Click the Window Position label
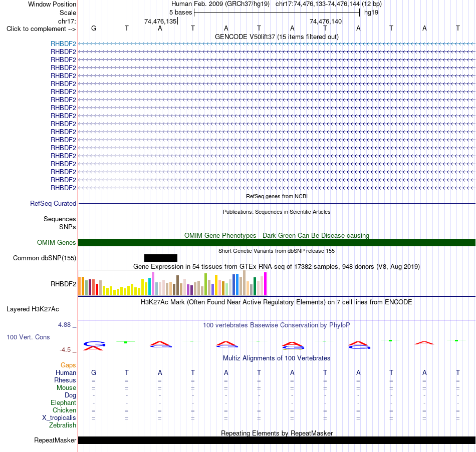This screenshot has height=452, width=476. click(x=52, y=4)
